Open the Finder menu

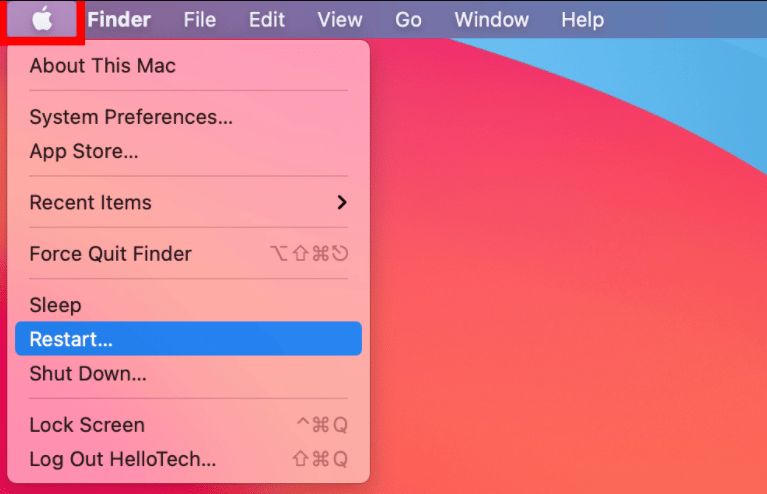pos(119,20)
